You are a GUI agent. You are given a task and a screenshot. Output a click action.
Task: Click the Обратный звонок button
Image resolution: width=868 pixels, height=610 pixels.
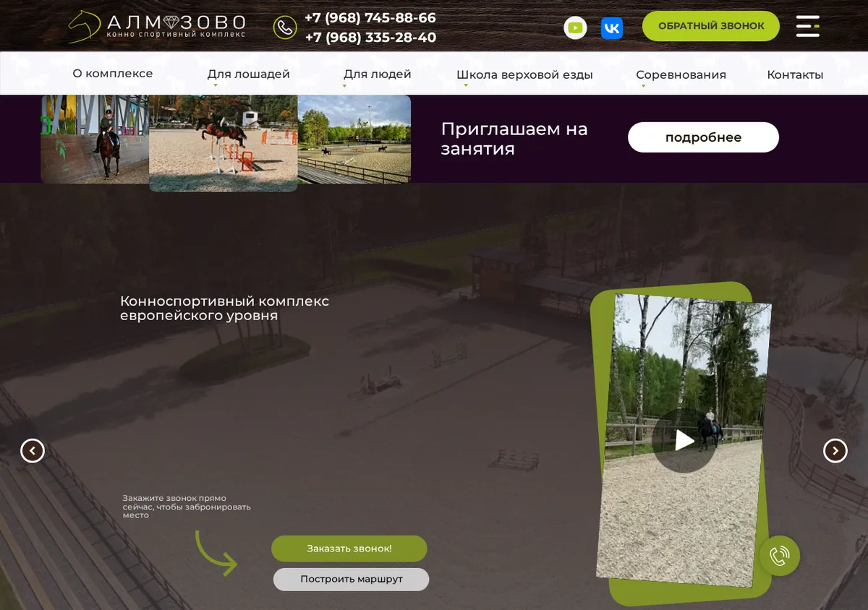pyautogui.click(x=711, y=26)
